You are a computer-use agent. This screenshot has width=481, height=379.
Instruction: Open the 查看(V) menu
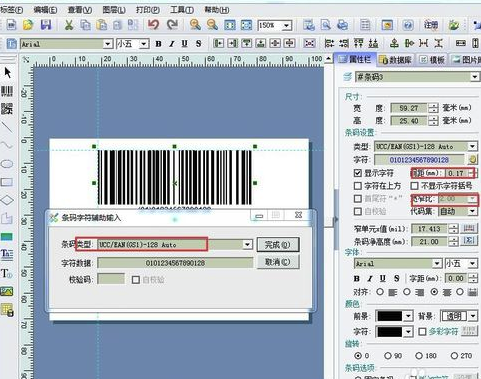point(80,10)
